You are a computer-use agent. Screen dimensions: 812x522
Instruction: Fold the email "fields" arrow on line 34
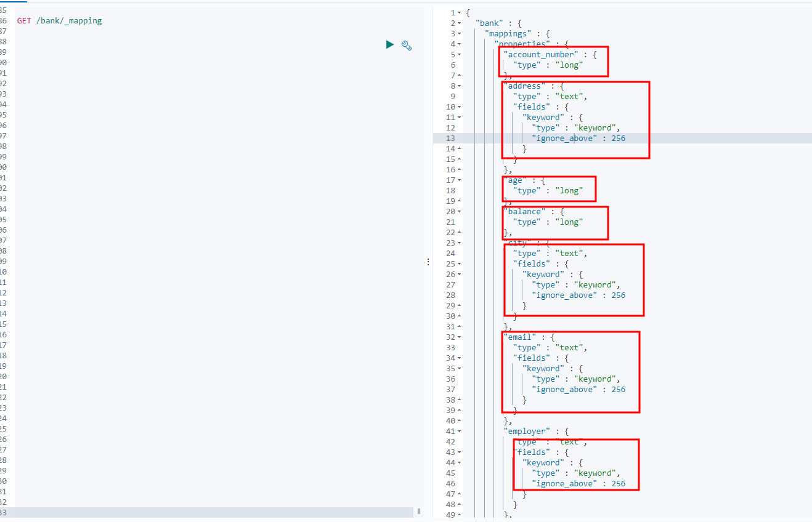[x=459, y=358]
